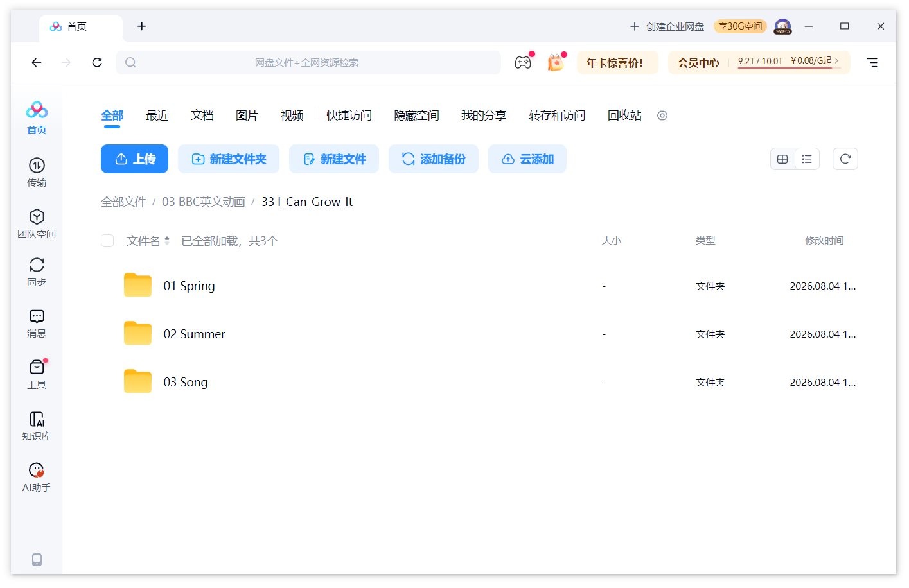Expand the storage 9.2T/10.0T chevron
The width and height of the screenshot is (909, 588).
(x=836, y=60)
